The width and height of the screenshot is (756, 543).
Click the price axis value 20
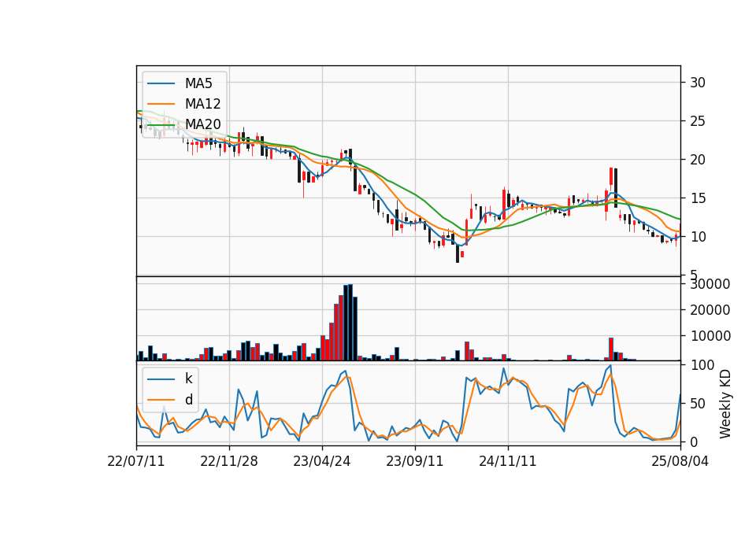coord(698,160)
